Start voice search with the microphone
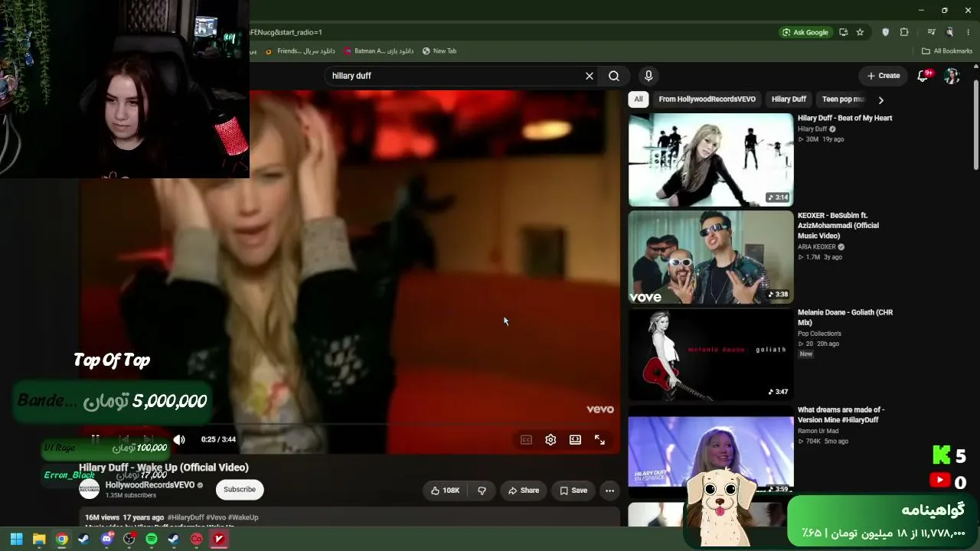Screen dimensions: 980x551 tap(648, 76)
